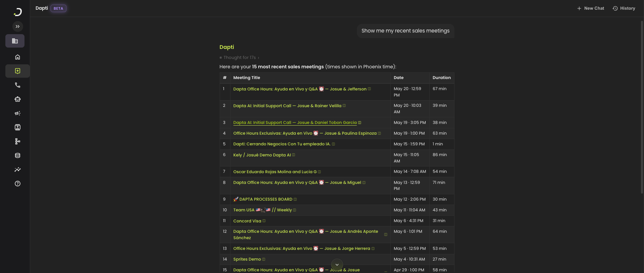Click side-panel icon next to Concord Visa
The image size is (644, 273).
point(264,221)
